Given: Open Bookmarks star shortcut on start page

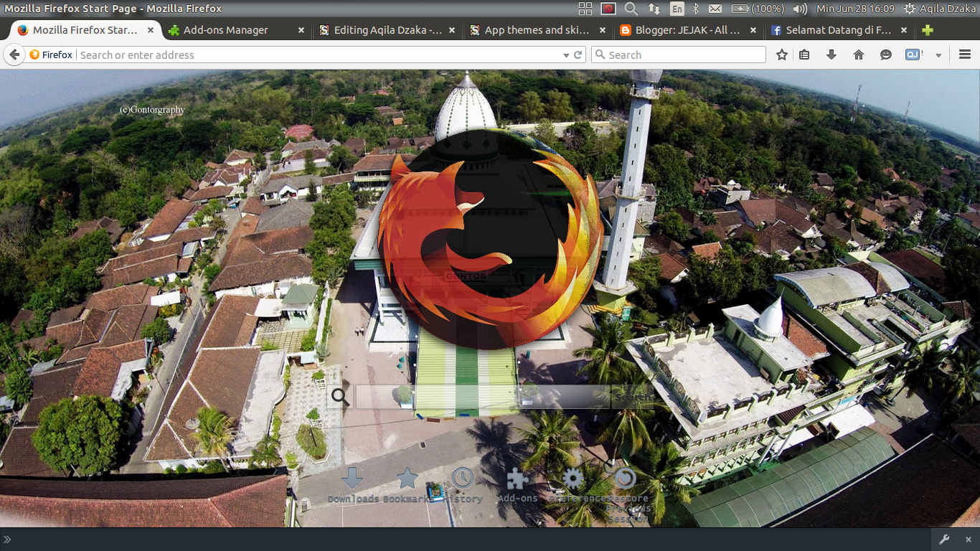Looking at the screenshot, I should (407, 486).
